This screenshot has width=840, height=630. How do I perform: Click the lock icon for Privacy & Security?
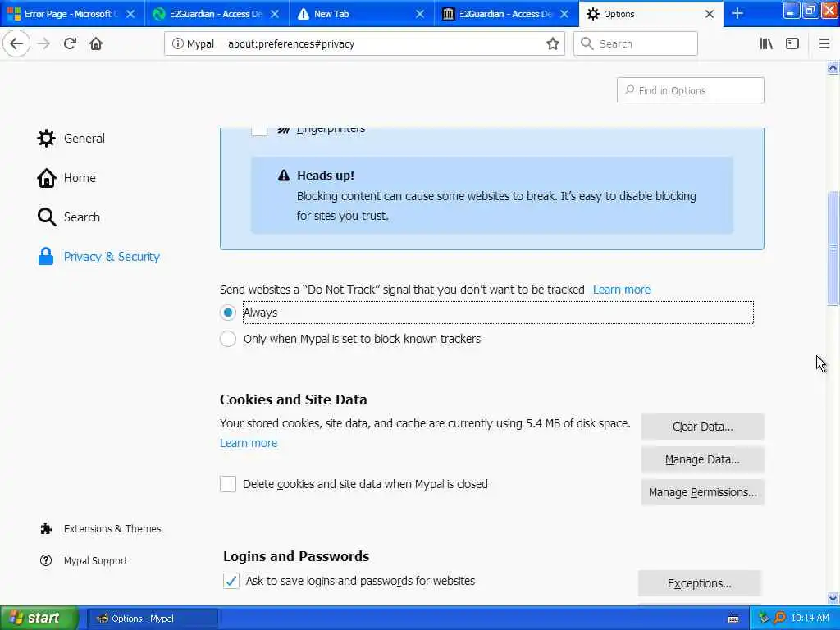point(46,256)
